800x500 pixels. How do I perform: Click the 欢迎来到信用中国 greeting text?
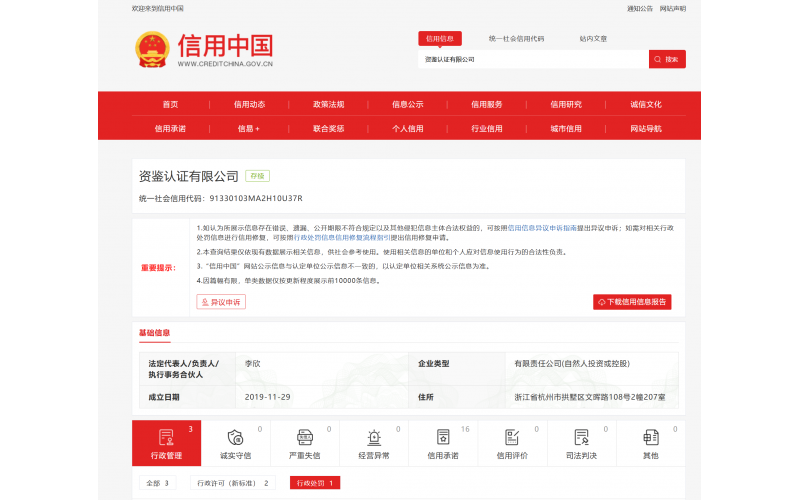[158, 9]
